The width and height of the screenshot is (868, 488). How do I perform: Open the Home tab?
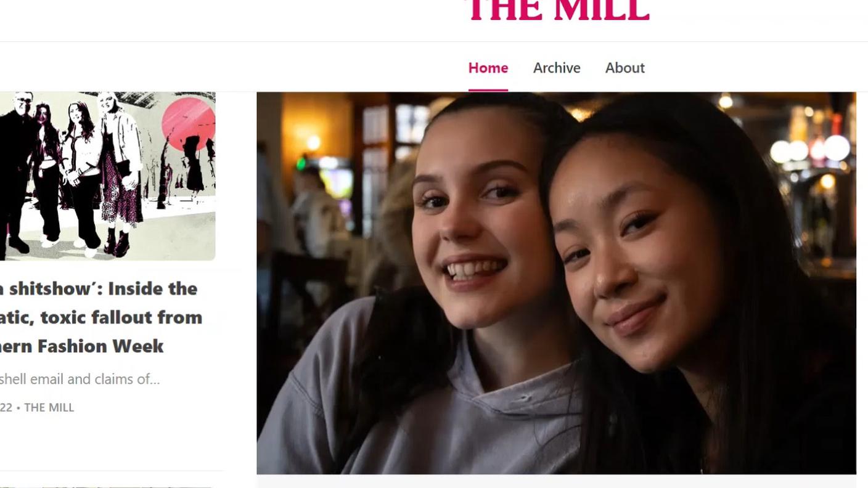(x=488, y=68)
